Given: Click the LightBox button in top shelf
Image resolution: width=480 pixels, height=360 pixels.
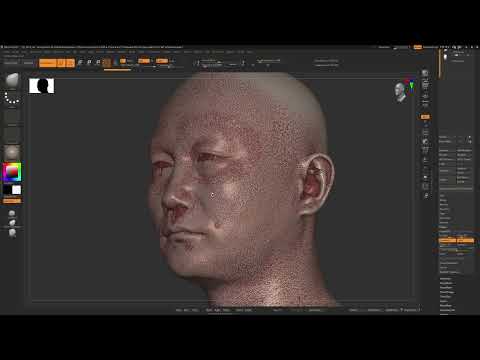Looking at the screenshot, I should pos(28,63).
